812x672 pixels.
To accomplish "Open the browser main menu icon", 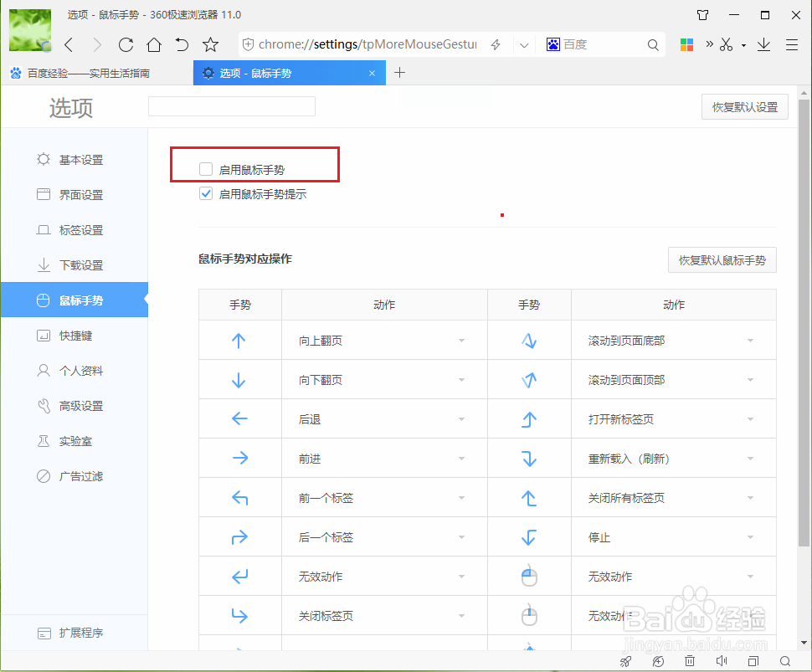I will coord(792,44).
